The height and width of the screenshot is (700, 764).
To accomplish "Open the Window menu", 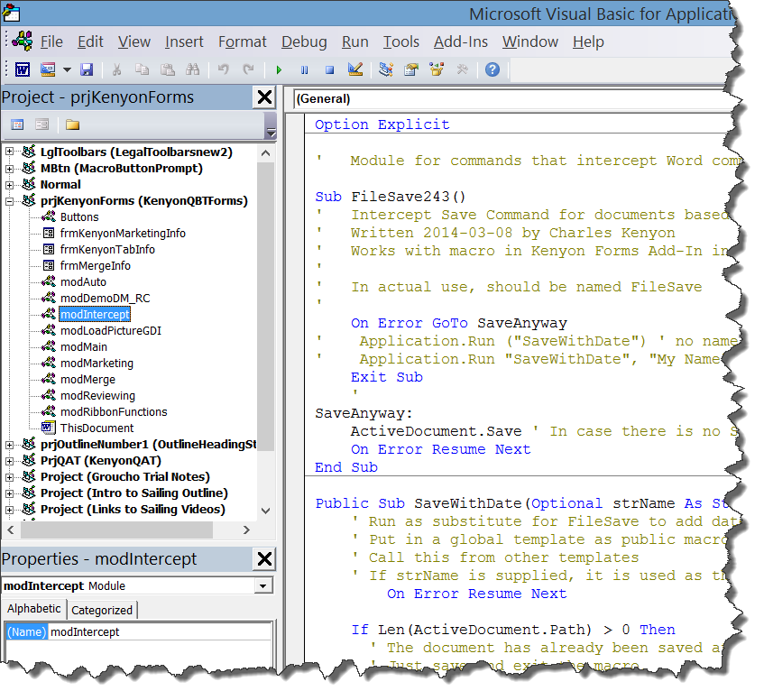I will tap(530, 41).
